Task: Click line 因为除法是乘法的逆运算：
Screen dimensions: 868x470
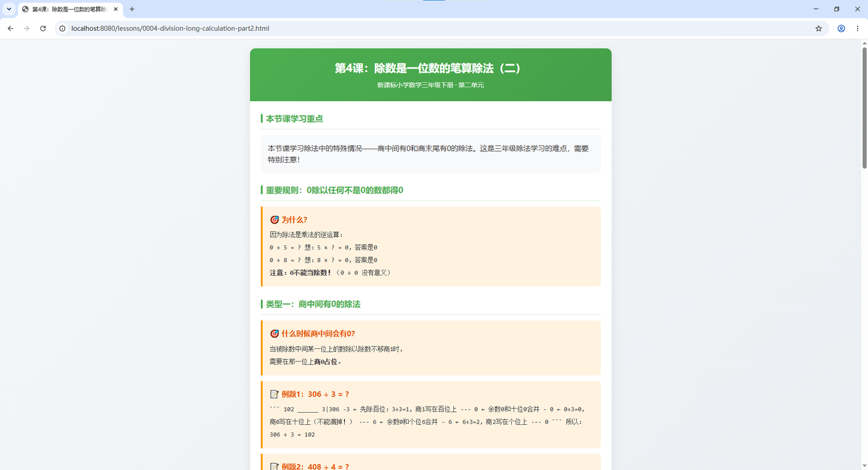Action: (x=306, y=234)
